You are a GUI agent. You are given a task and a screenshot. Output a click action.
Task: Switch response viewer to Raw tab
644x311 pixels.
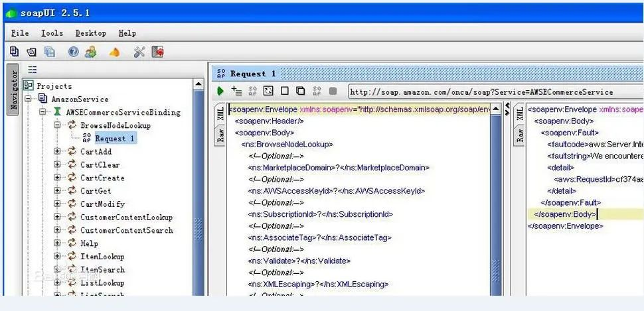[x=520, y=135]
